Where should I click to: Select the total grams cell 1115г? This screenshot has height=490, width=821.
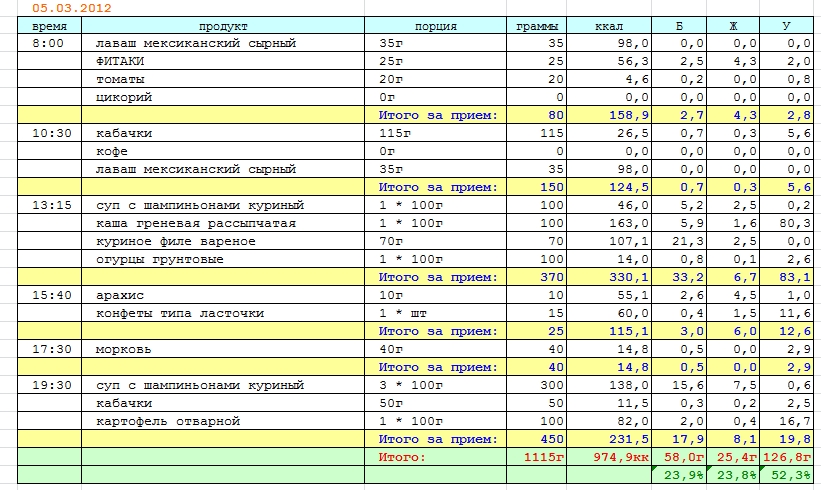[x=536, y=457]
